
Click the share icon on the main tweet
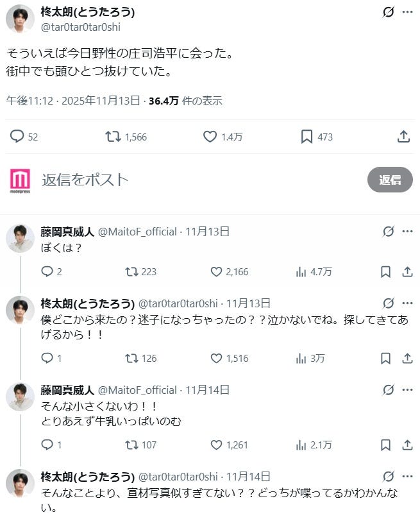403,137
